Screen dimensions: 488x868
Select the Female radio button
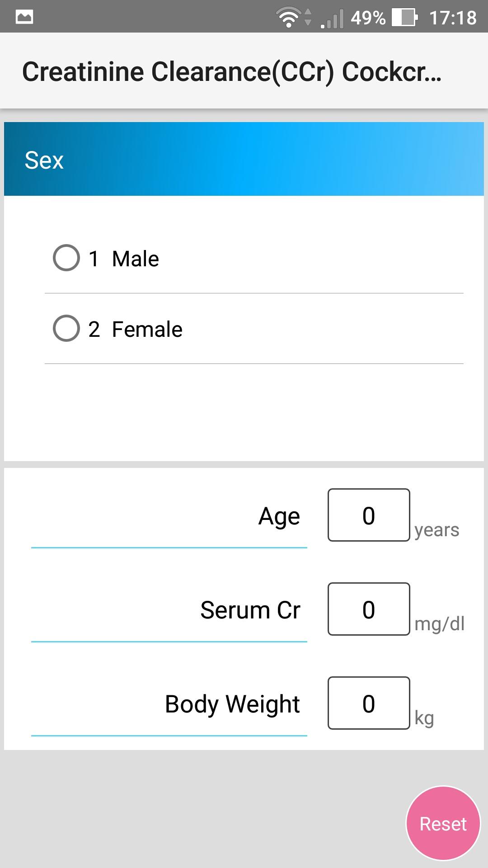(66, 328)
